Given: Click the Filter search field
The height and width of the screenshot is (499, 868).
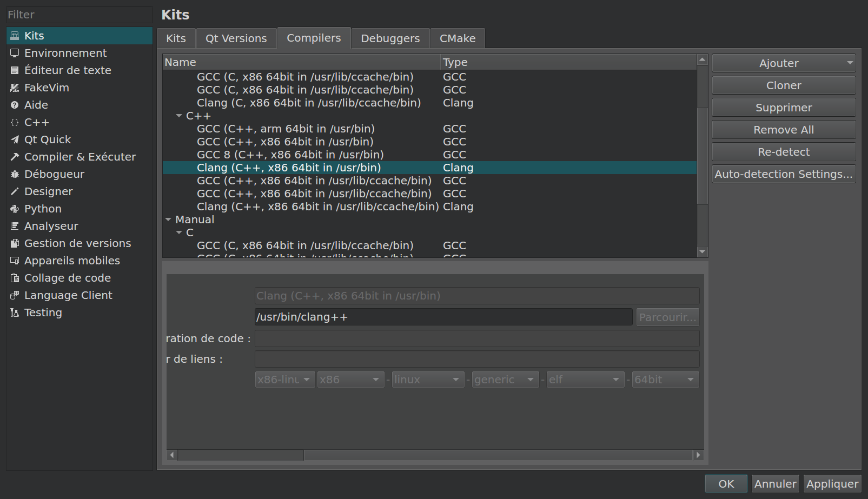Looking at the screenshot, I should pyautogui.click(x=79, y=15).
